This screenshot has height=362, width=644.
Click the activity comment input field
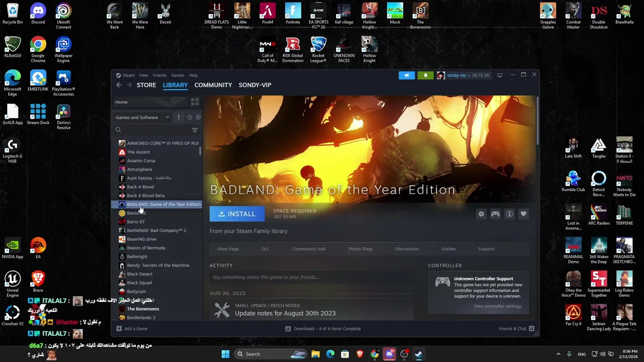pyautogui.click(x=311, y=277)
